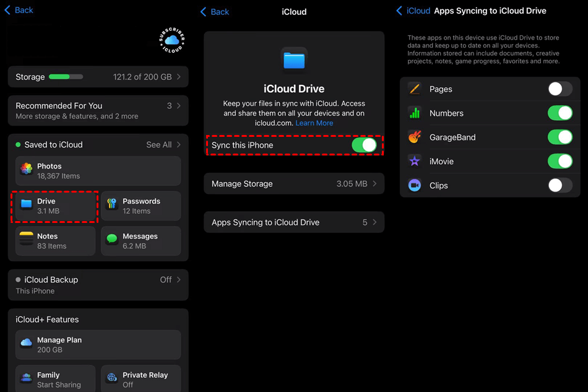Open the Recommended For You row

98,111
